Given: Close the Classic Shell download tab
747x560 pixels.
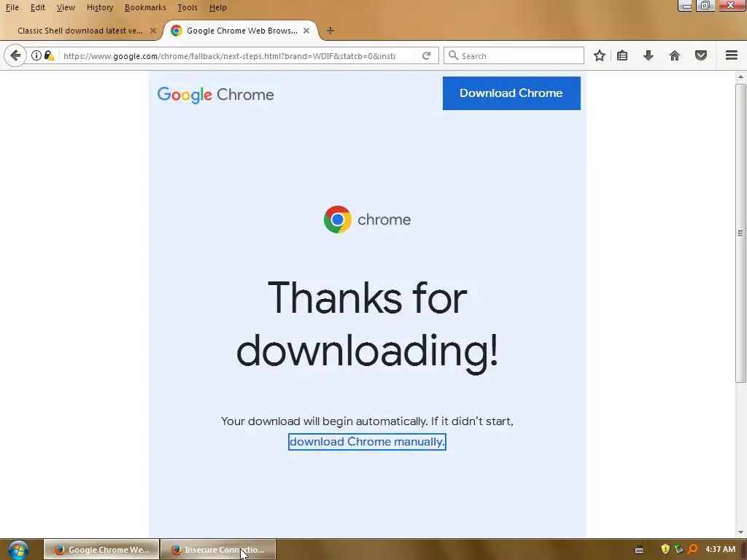Looking at the screenshot, I should tap(153, 31).
